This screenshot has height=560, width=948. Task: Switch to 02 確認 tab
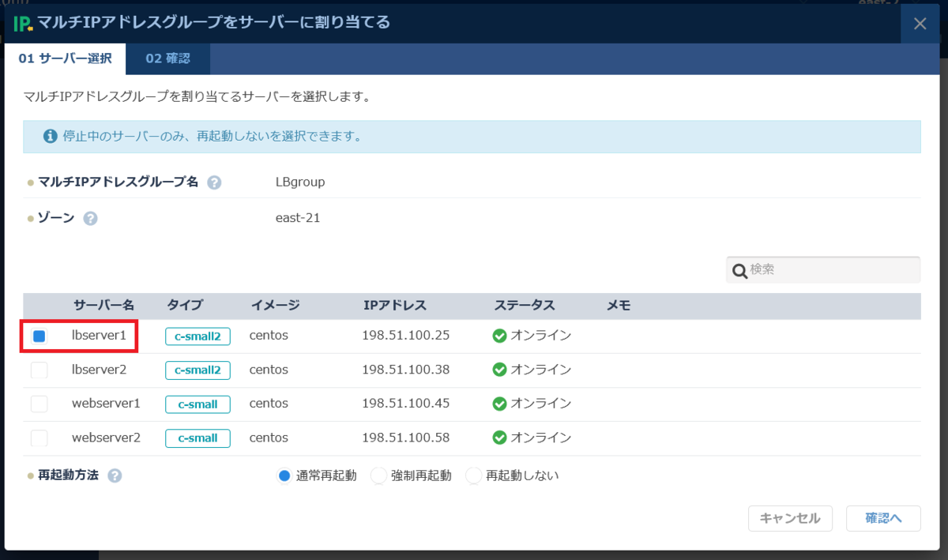tap(167, 58)
